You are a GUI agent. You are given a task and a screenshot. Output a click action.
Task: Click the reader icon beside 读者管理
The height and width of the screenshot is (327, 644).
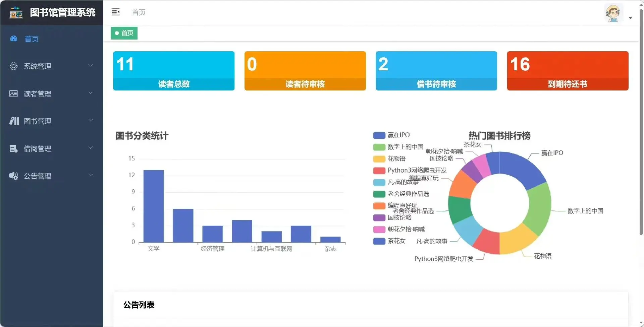(x=13, y=93)
